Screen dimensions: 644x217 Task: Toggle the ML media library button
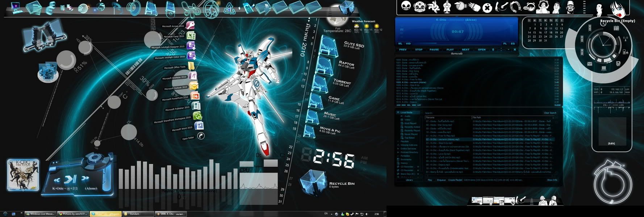pyautogui.click(x=400, y=44)
